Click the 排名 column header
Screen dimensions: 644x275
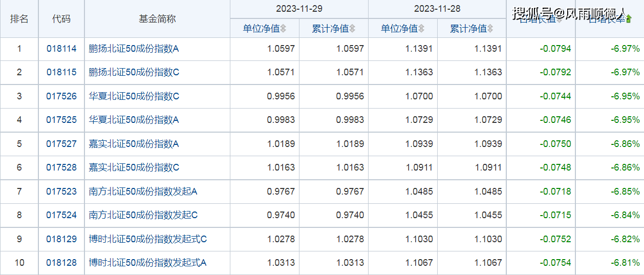(x=19, y=19)
